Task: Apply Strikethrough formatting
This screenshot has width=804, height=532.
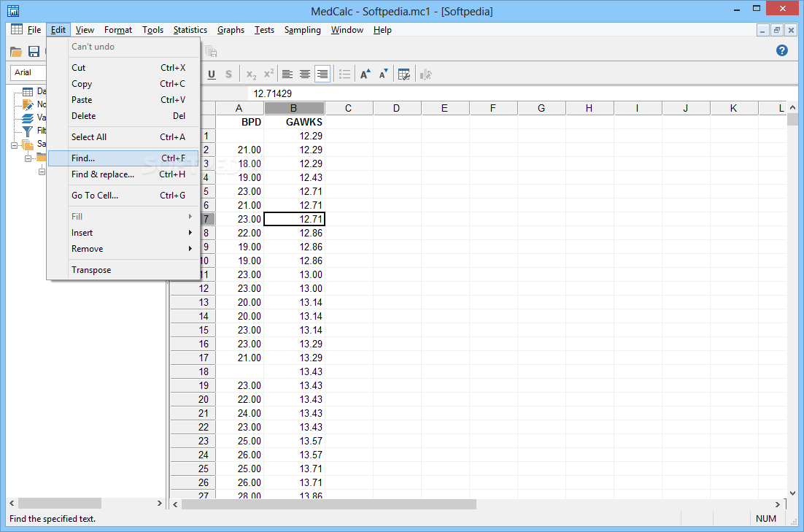Action: coord(228,74)
